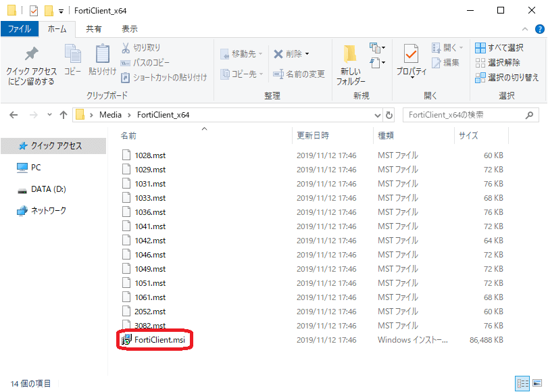Click the FortiClient_x64 search box
Screen dimensions: 548x392
click(466, 115)
